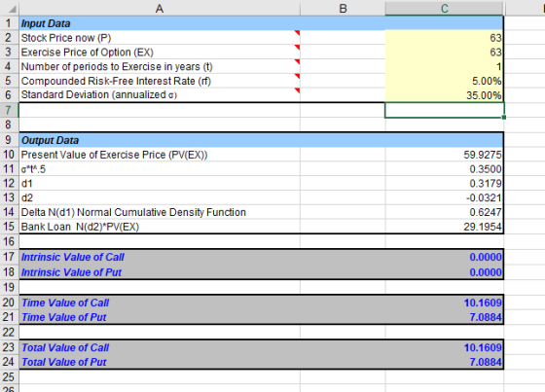Select row 7 header
The image size is (545, 392).
pyautogui.click(x=9, y=110)
